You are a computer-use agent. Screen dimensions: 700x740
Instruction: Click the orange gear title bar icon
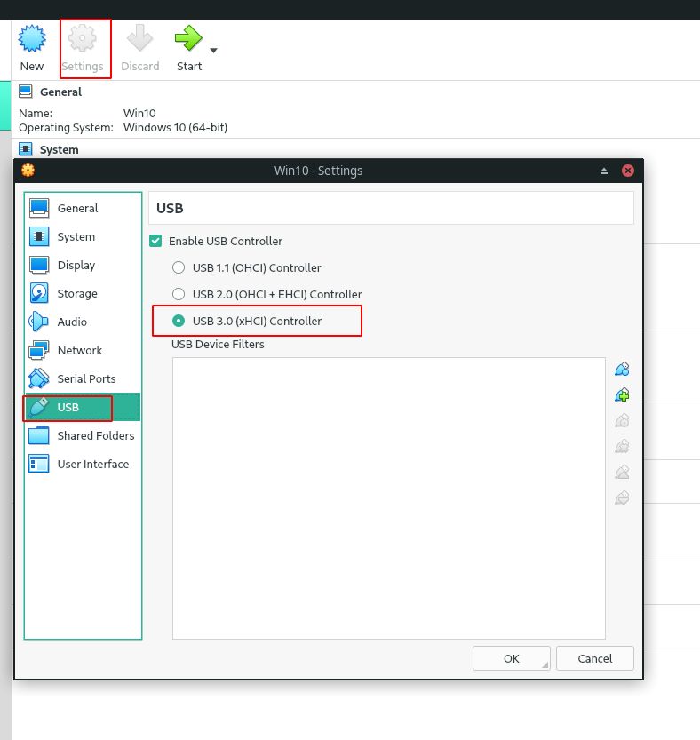28,170
